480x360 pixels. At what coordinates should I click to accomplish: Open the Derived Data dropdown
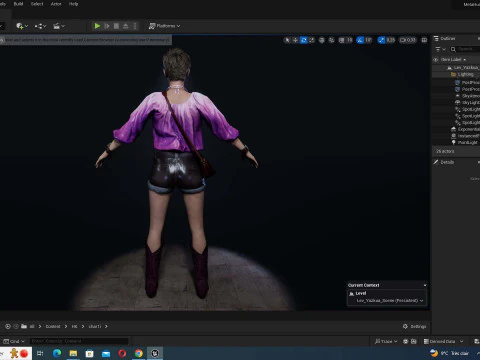(443, 341)
